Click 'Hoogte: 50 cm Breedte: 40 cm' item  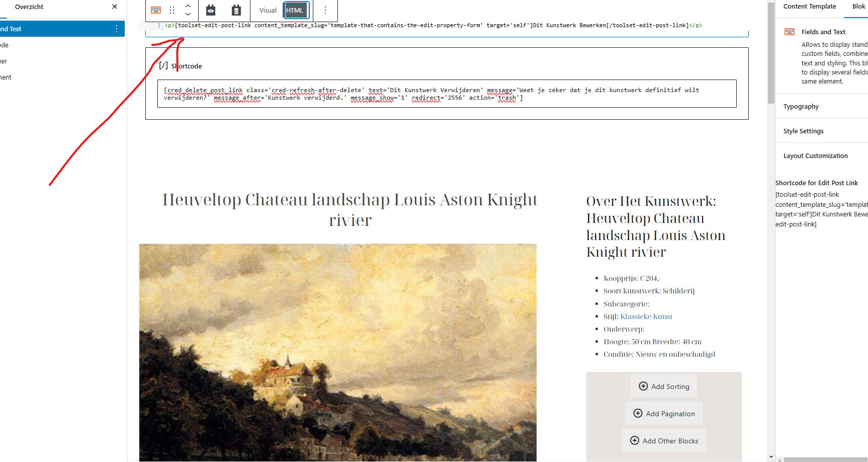[x=652, y=342]
